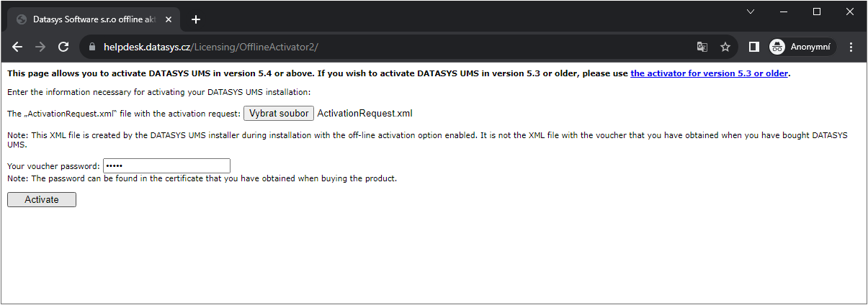View site info via the padlock icon
The height and width of the screenshot is (305, 868).
click(91, 47)
